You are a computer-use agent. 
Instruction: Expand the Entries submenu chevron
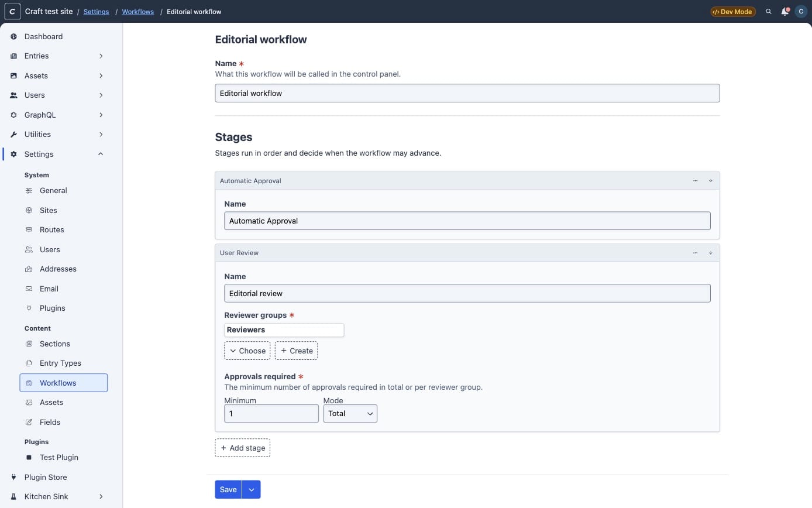101,56
